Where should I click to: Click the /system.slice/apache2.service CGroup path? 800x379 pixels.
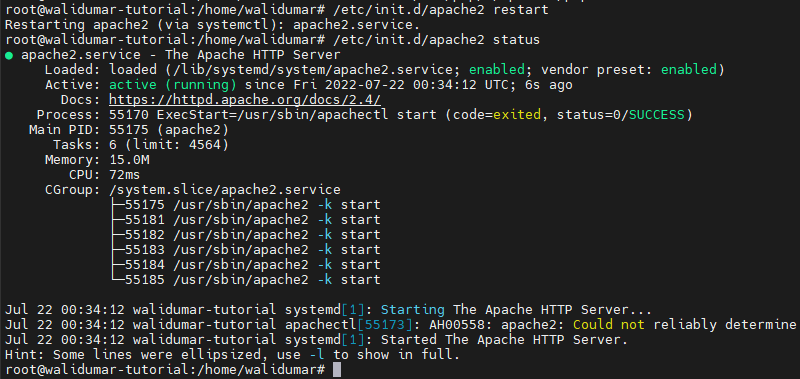click(x=224, y=190)
